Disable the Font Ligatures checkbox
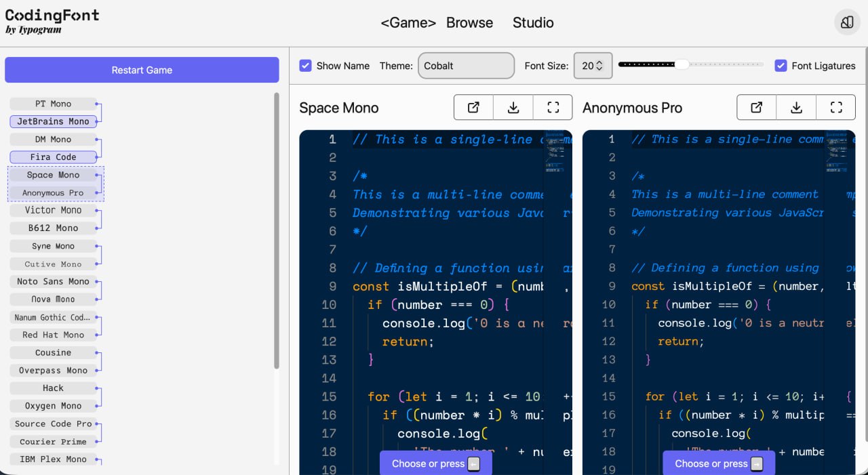This screenshot has height=475, width=868. [x=781, y=66]
